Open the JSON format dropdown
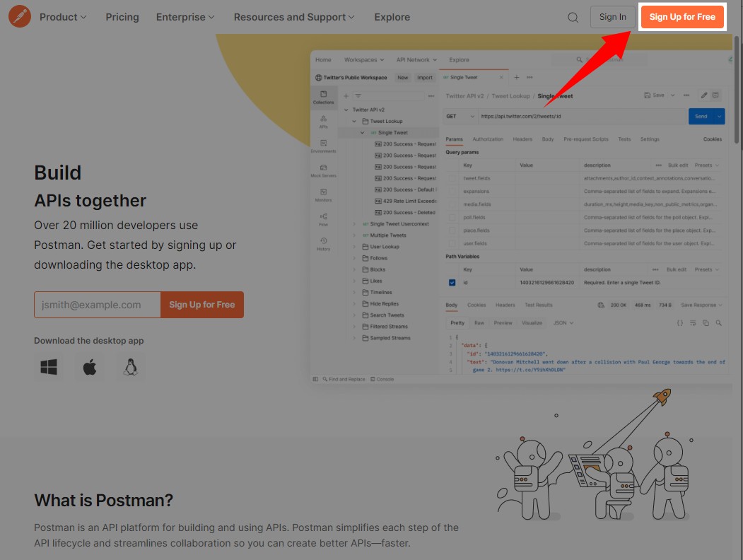 coord(563,323)
